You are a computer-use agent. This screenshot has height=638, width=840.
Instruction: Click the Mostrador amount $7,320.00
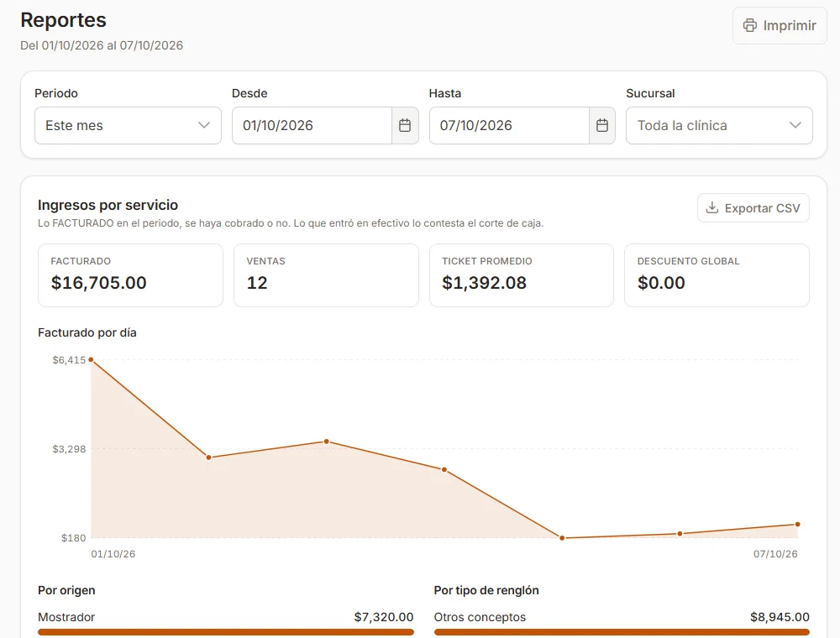384,617
